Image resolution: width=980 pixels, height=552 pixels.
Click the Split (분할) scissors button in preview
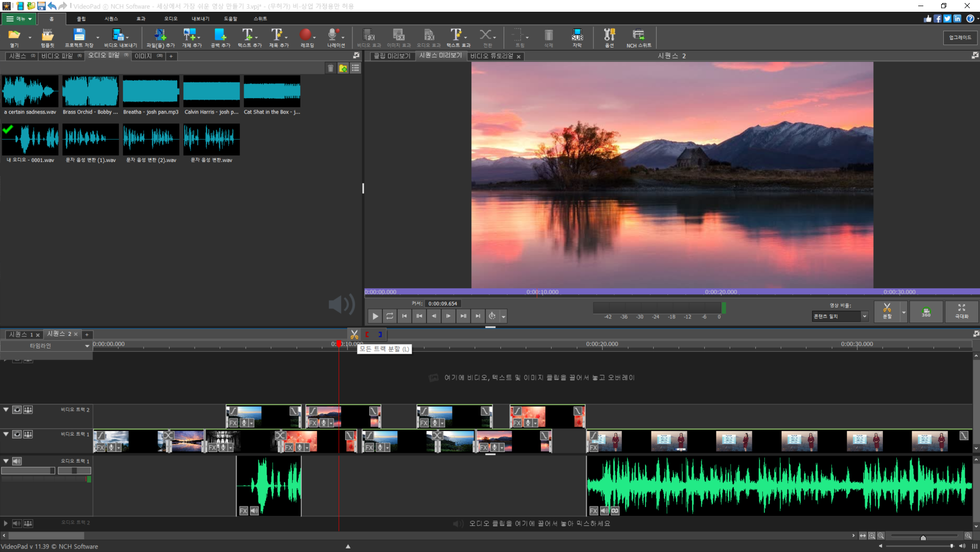click(887, 311)
